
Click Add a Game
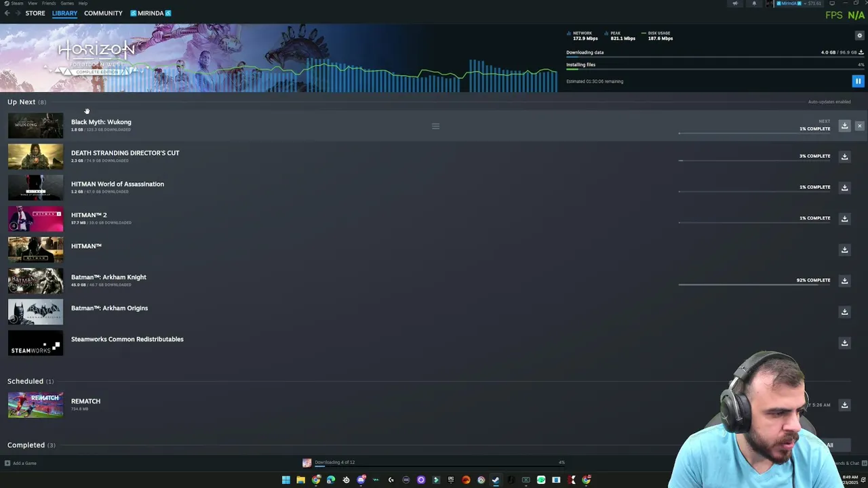point(20,464)
